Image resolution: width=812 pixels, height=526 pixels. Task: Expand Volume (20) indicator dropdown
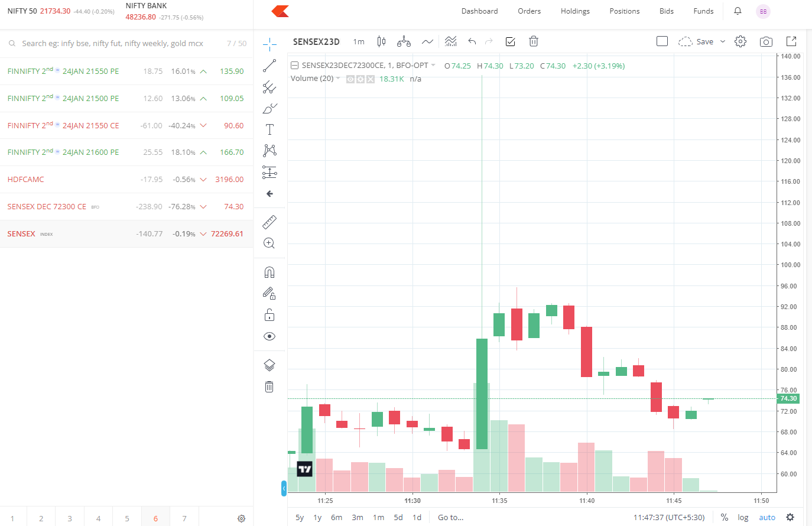pyautogui.click(x=338, y=79)
